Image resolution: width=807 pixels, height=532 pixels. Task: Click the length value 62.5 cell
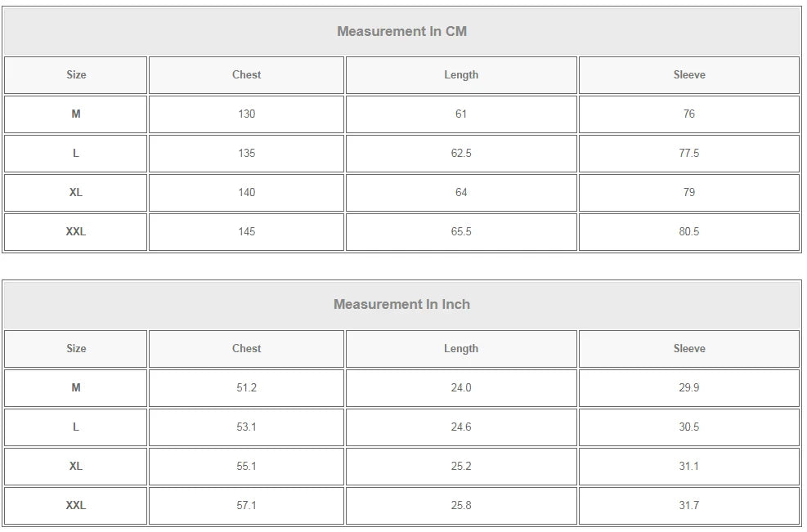461,153
